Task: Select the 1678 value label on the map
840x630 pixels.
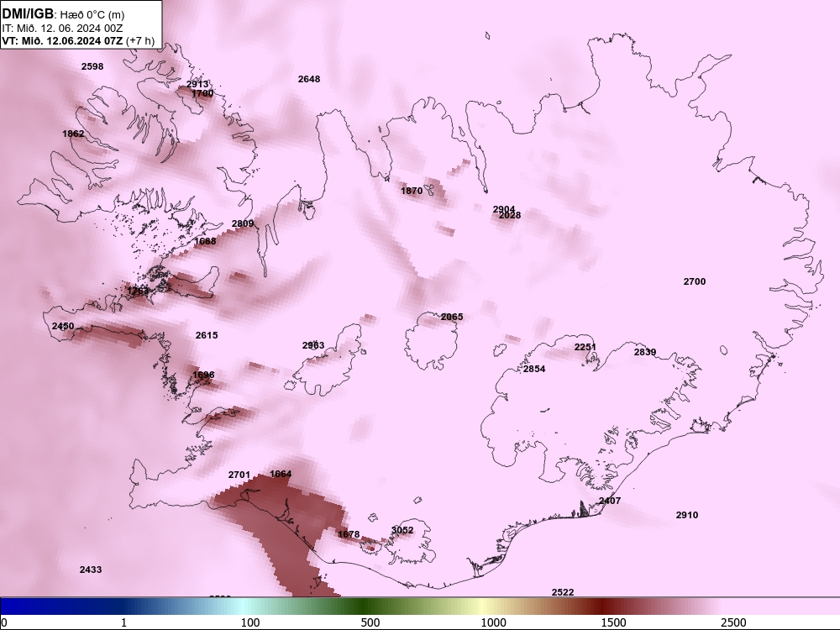Action: (x=349, y=534)
